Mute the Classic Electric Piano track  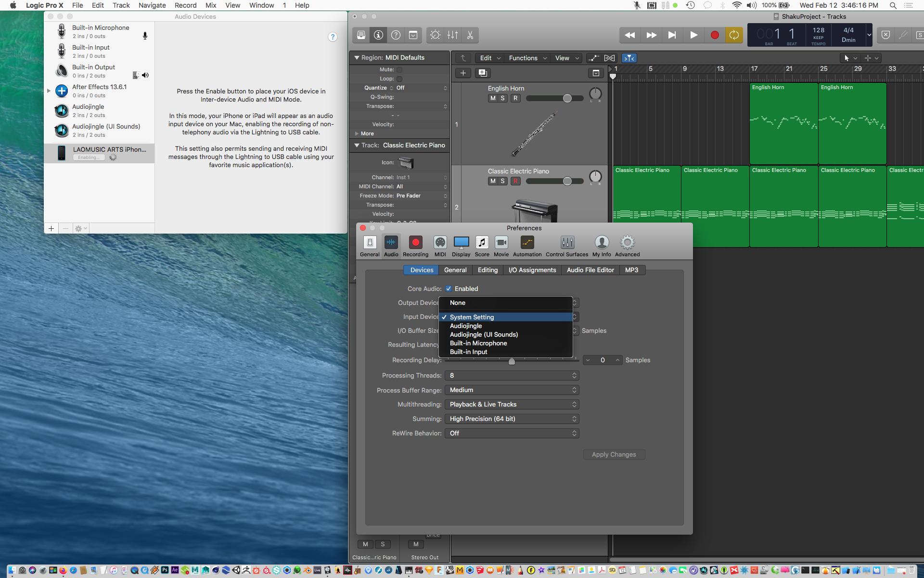(x=492, y=181)
